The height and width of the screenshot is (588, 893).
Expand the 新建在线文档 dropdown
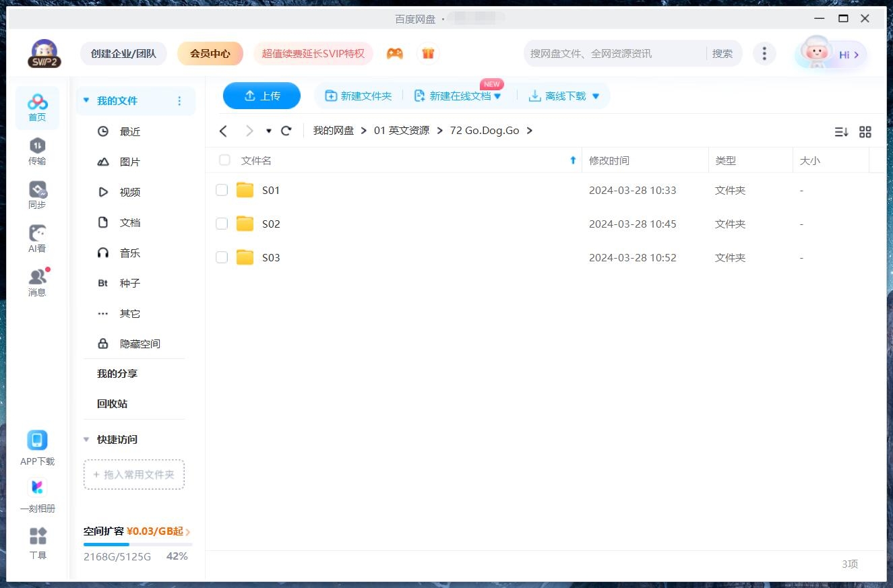[x=497, y=96]
